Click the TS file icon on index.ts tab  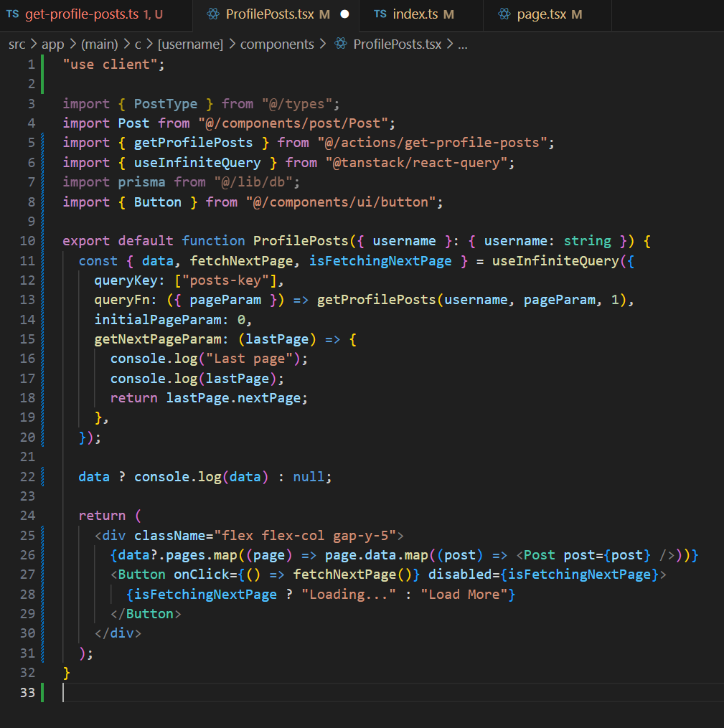[x=380, y=14]
